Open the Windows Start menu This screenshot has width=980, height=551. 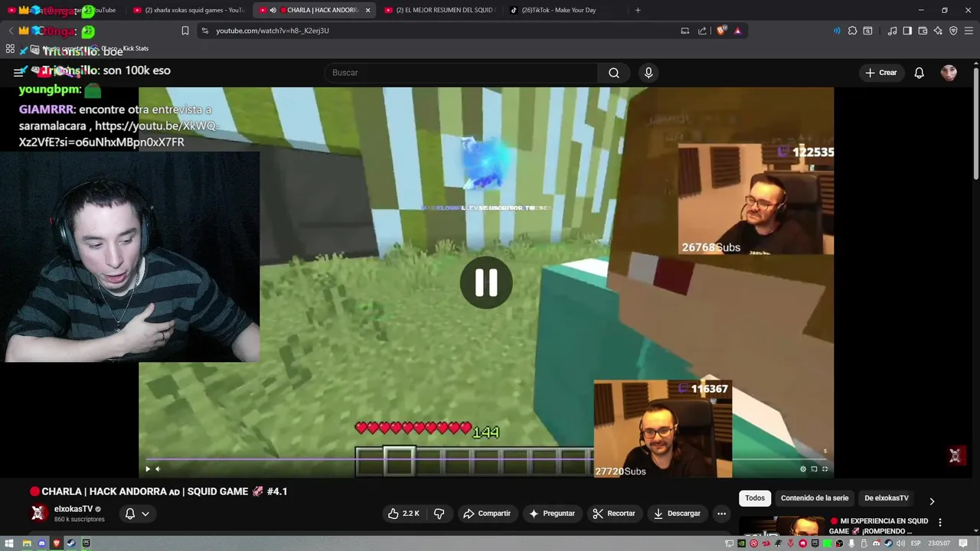[9, 543]
